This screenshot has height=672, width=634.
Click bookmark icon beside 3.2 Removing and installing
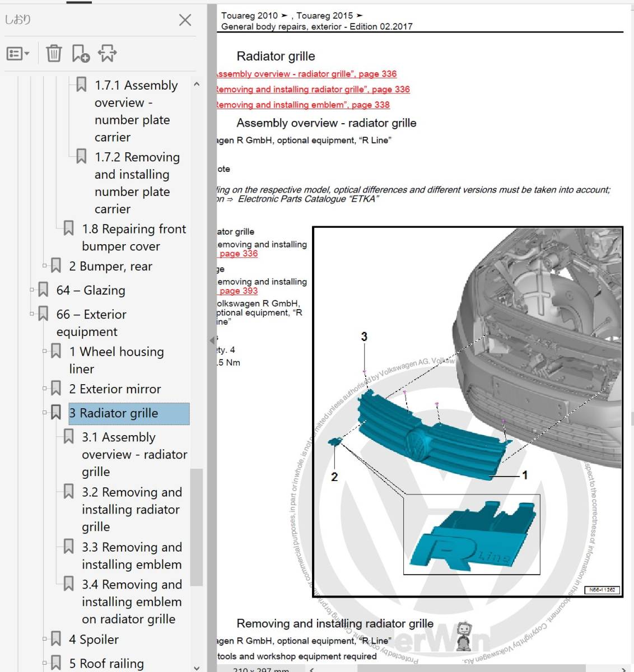(x=68, y=491)
